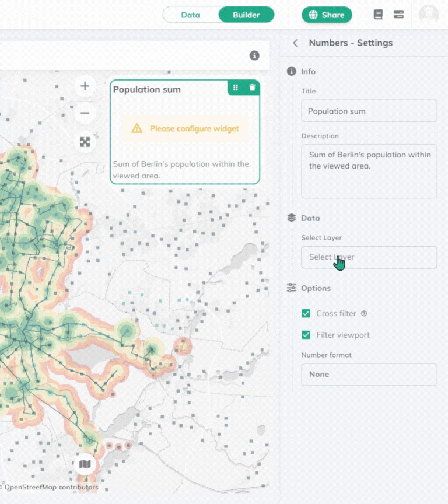The width and height of the screenshot is (448, 504).
Task: Open the server panel icon in header
Action: tap(398, 15)
